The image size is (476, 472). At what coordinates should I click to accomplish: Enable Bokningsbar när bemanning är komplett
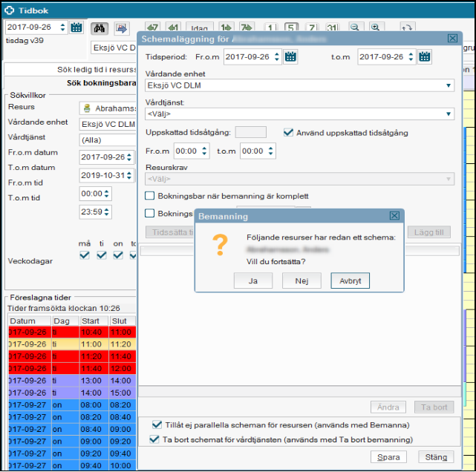[x=149, y=196]
